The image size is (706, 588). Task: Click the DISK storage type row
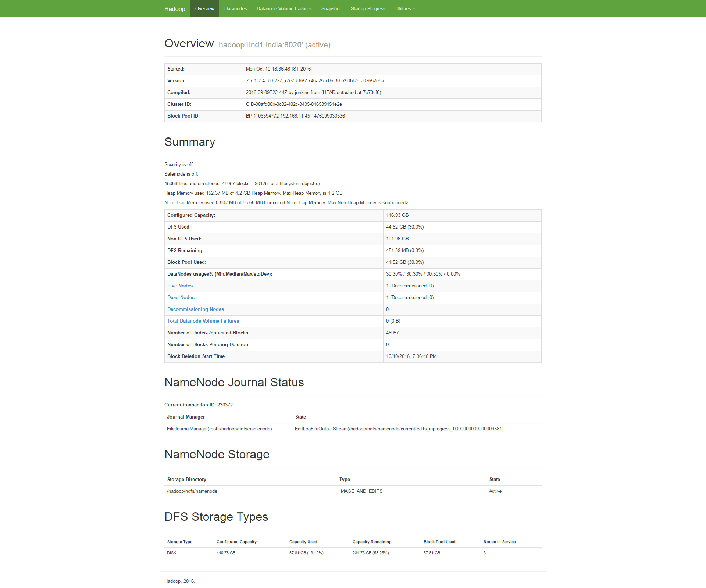[172, 553]
